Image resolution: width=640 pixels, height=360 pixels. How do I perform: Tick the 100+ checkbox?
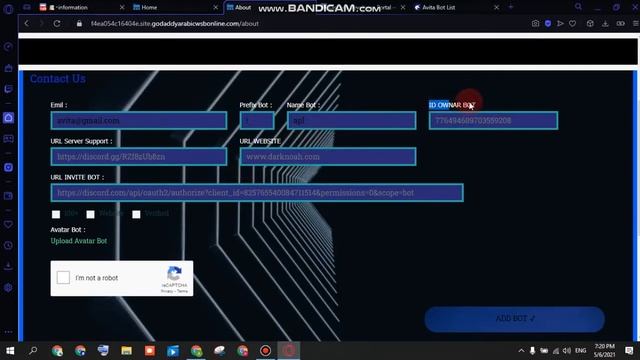(x=56, y=214)
